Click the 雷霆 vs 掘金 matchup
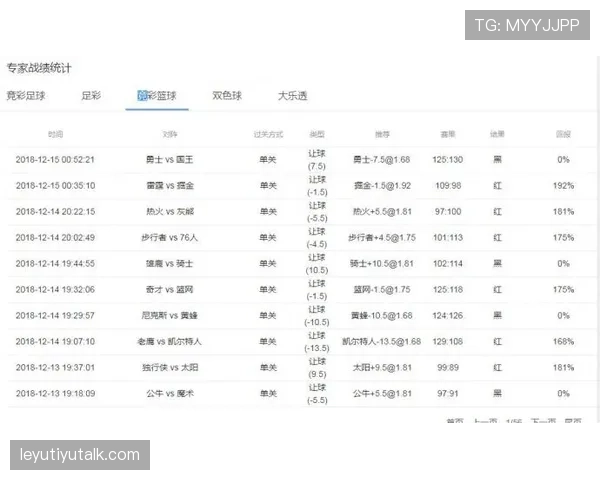 pyautogui.click(x=170, y=186)
